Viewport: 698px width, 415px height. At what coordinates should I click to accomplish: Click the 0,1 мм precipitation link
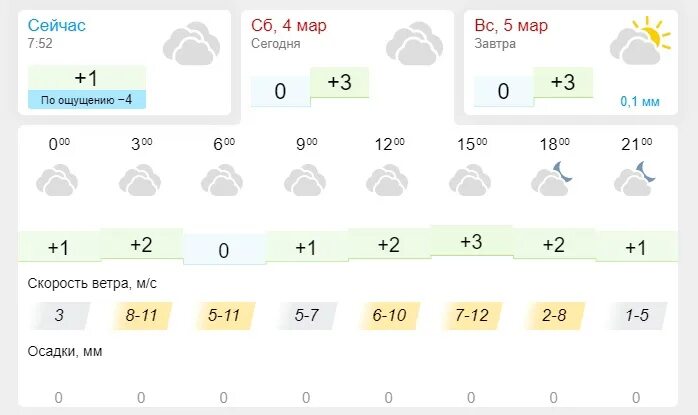640,101
